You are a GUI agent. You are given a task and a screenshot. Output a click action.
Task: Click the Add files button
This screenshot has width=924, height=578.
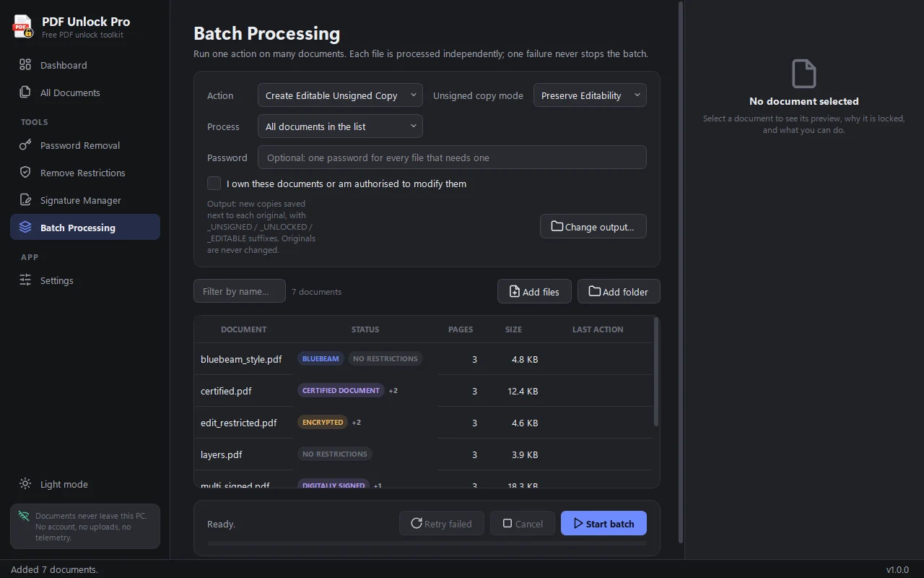pos(534,291)
